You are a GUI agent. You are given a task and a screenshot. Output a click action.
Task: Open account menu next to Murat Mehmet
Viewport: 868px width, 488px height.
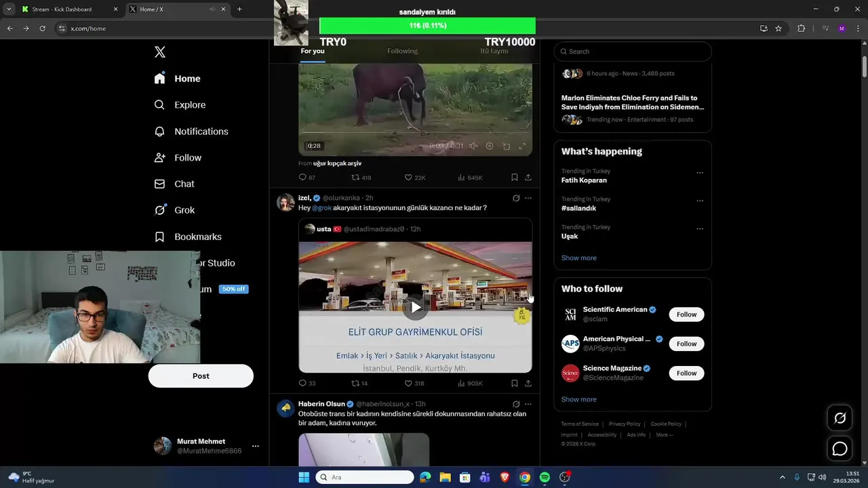(256, 446)
